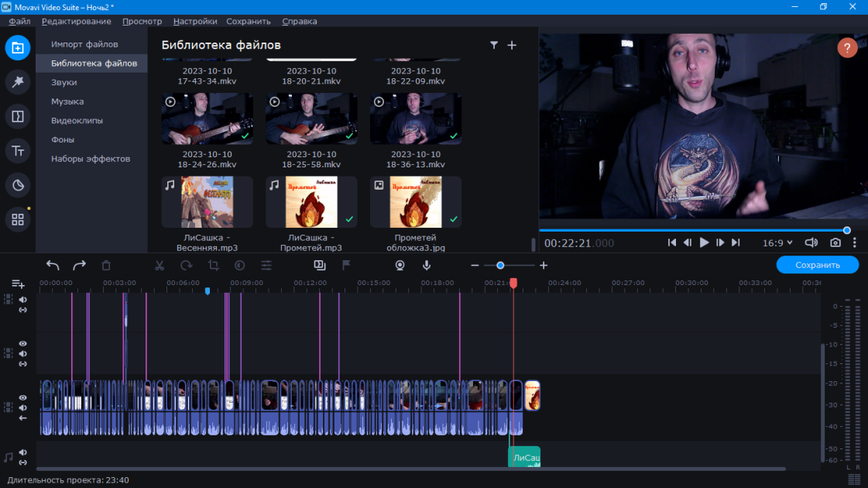Select Библиотека файлов in sidebar
The image size is (868, 488).
tap(92, 64)
